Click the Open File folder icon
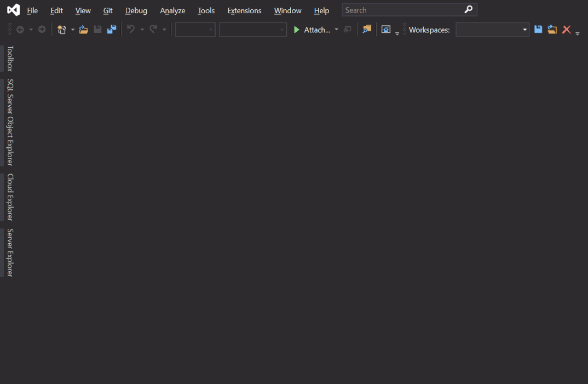The height and width of the screenshot is (384, 588). 83,30
